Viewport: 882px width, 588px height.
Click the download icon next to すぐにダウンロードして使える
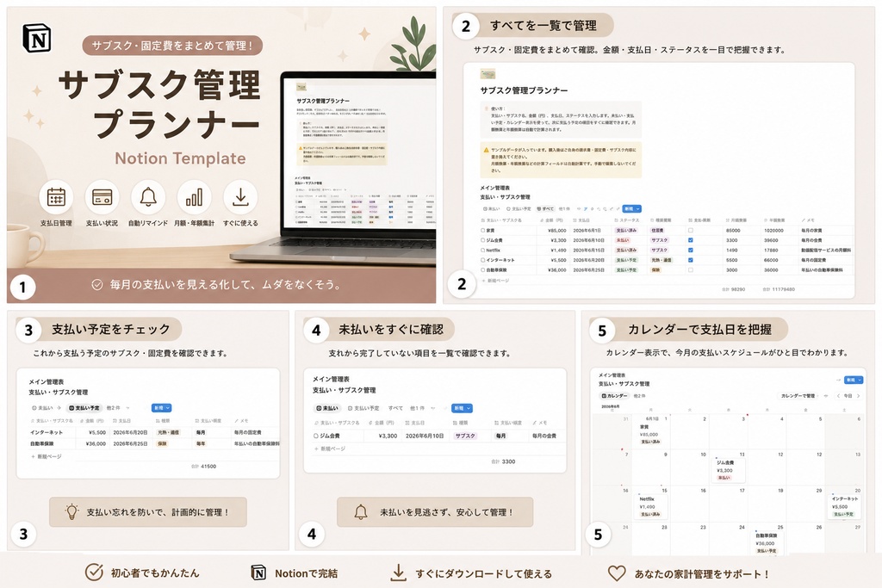pos(398,573)
